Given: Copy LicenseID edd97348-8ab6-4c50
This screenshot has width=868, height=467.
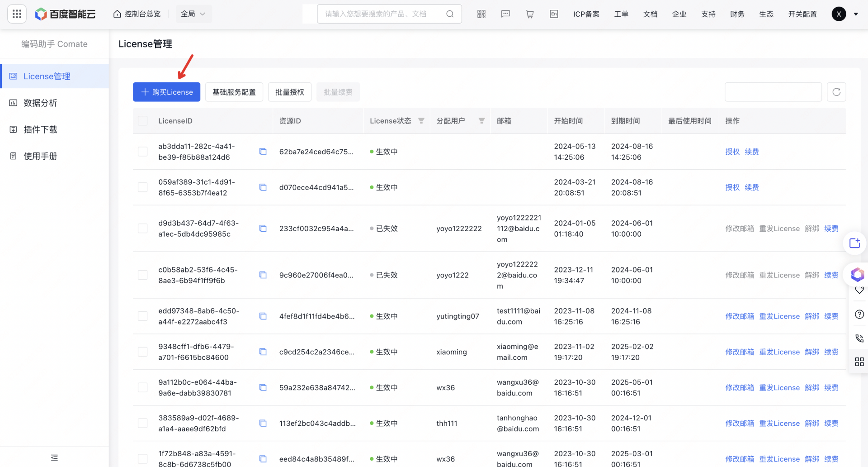Looking at the screenshot, I should click(x=263, y=316).
